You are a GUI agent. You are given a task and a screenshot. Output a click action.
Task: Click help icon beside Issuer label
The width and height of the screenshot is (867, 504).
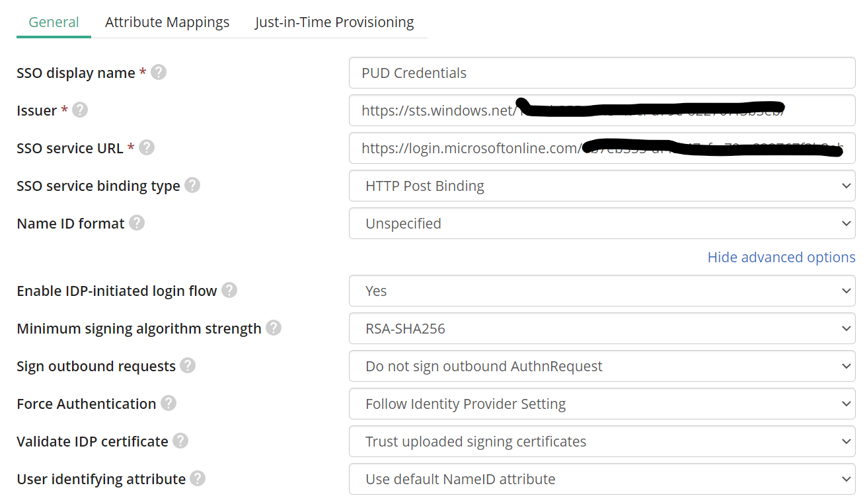pyautogui.click(x=80, y=110)
